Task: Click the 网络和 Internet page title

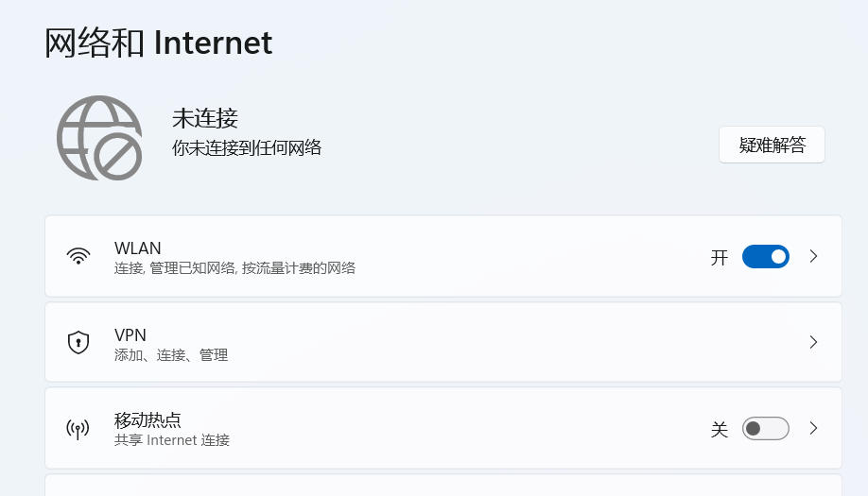Action: (159, 43)
